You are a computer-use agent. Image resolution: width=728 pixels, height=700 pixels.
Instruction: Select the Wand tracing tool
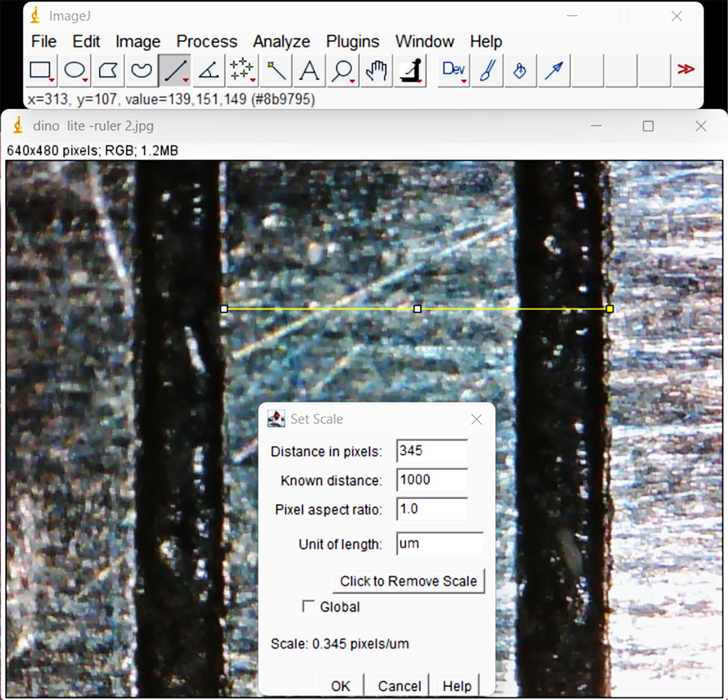(276, 70)
